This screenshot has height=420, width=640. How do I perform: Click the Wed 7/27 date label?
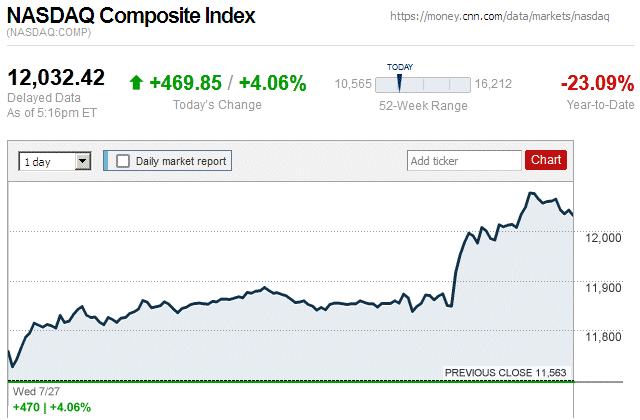pyautogui.click(x=28, y=391)
